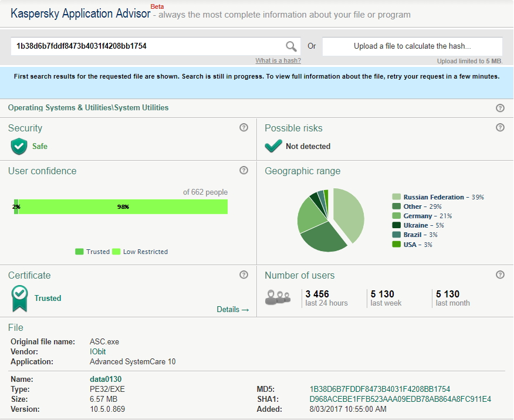Click help icon beside Certificate heading
Viewport: 514px width, 420px height.
tap(244, 275)
